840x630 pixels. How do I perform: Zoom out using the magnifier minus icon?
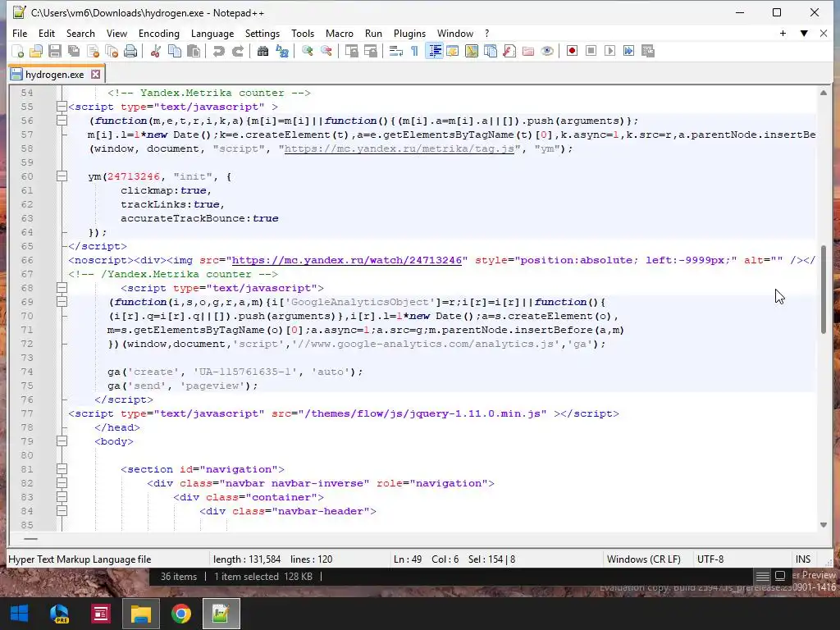point(326,51)
